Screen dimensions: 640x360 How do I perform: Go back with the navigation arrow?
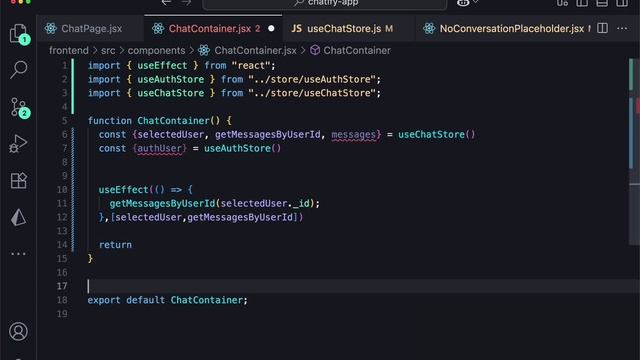[166, 3]
